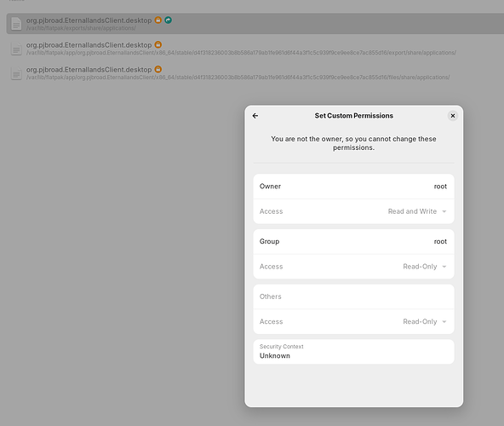
Task: Select the Owner root row
Action: click(x=353, y=187)
